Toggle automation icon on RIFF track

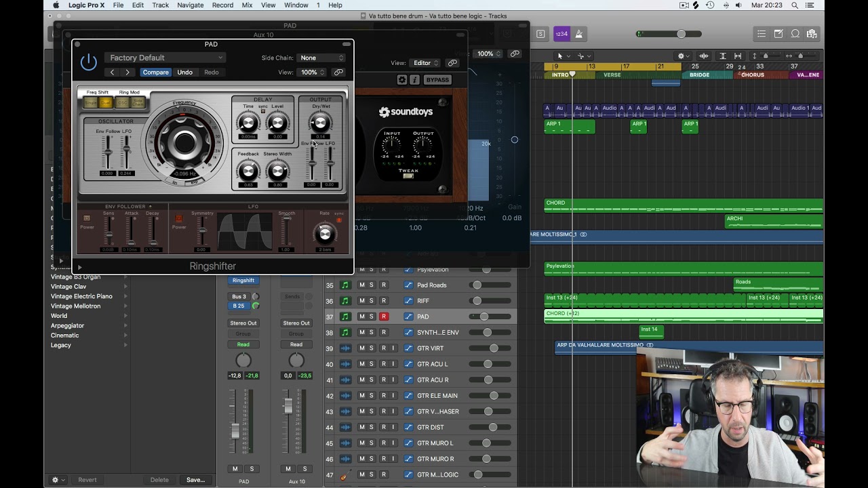click(408, 301)
